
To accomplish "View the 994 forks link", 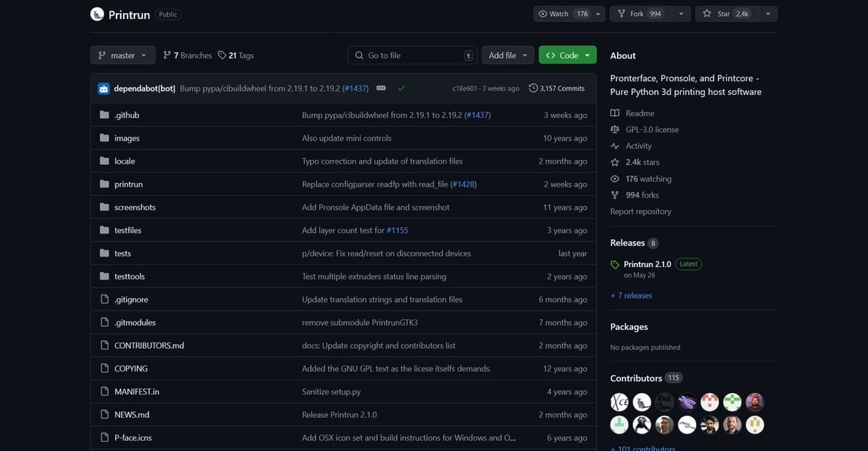I will pyautogui.click(x=642, y=195).
